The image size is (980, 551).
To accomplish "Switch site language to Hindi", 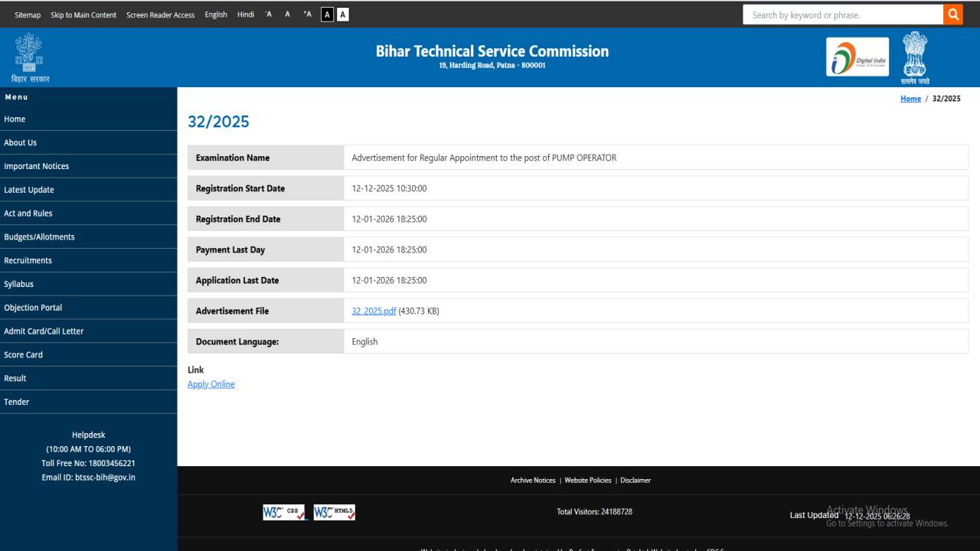I will click(245, 14).
